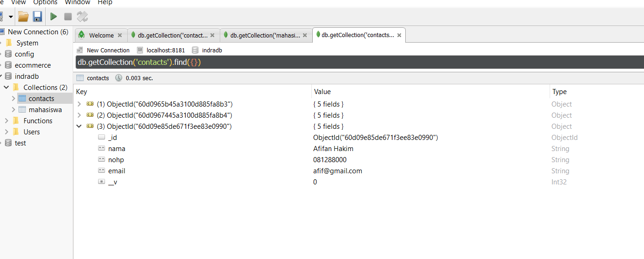This screenshot has width=644, height=259.
Task: Click the value 'Afifan Hakim'
Action: (x=334, y=149)
